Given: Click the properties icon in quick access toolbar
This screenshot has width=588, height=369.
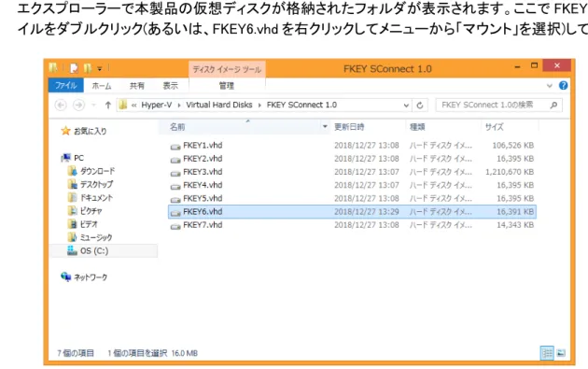Looking at the screenshot, I should pos(74,68).
